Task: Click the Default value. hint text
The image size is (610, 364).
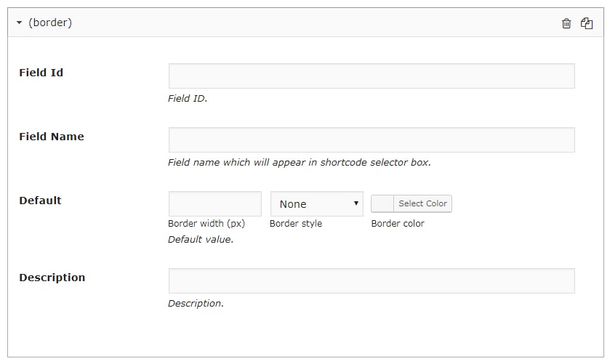Action: tap(201, 240)
